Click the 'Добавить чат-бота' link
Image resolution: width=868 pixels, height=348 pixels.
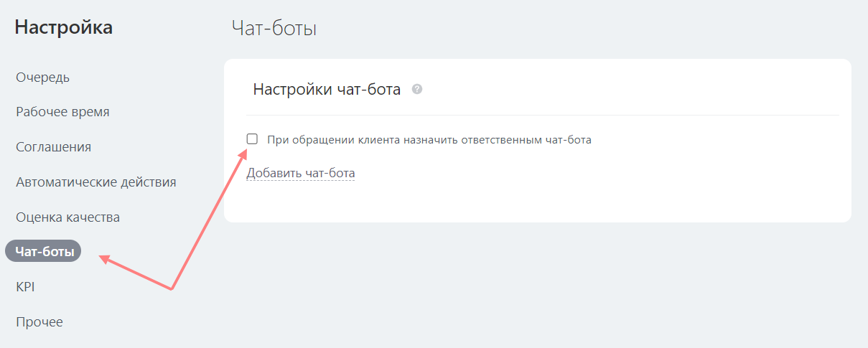pyautogui.click(x=300, y=173)
